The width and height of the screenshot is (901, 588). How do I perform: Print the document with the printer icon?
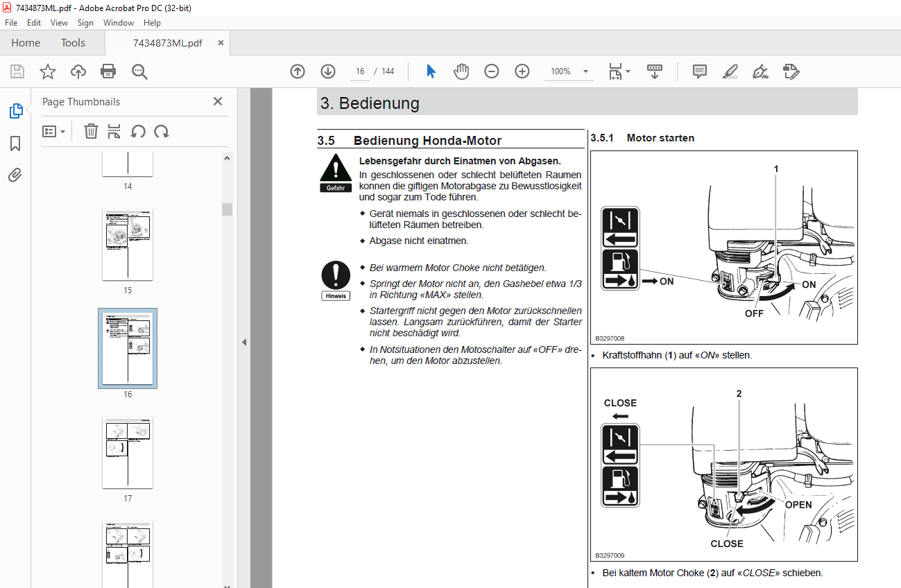108,71
